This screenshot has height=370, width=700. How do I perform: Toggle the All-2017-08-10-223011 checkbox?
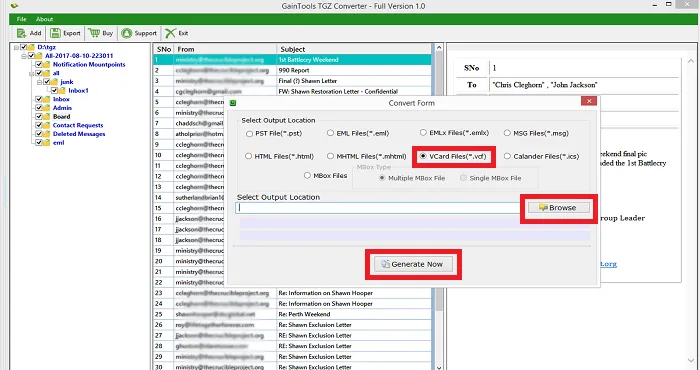(x=31, y=56)
